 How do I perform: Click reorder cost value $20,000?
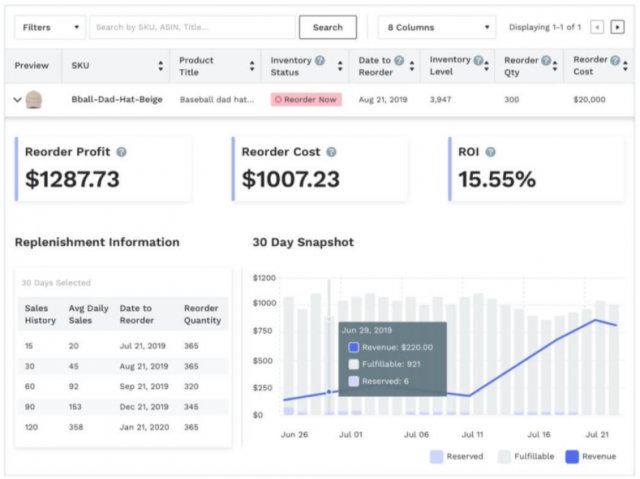[x=589, y=100]
